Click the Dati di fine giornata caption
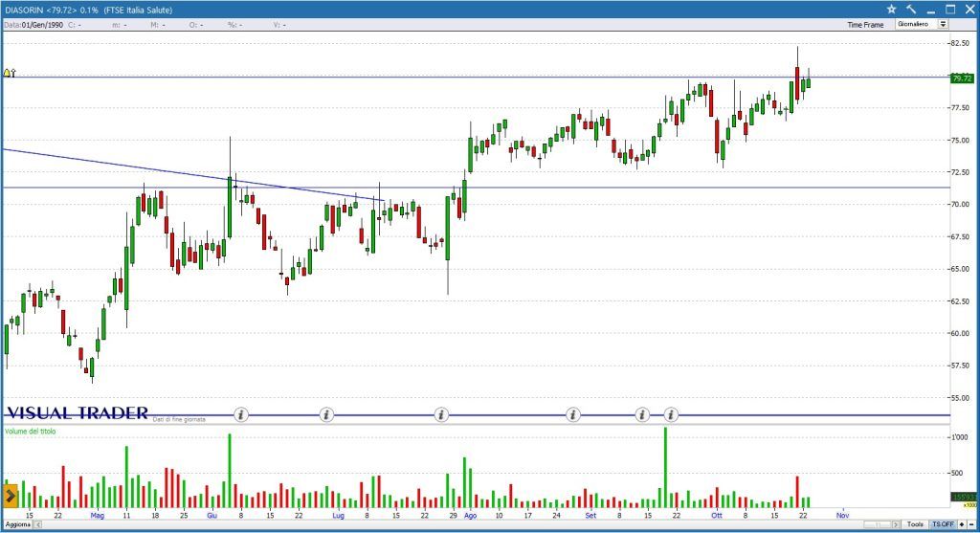The height and width of the screenshot is (533, 980). (179, 419)
